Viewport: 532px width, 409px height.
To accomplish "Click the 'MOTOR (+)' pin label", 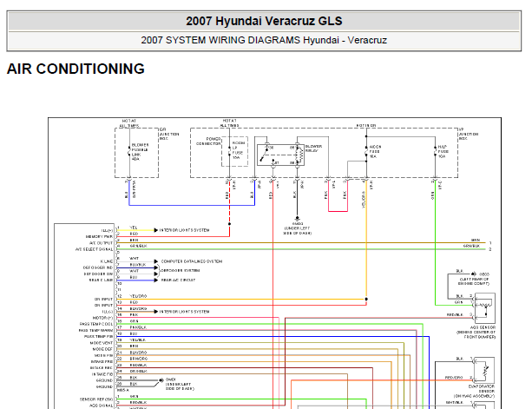I will (102, 318).
